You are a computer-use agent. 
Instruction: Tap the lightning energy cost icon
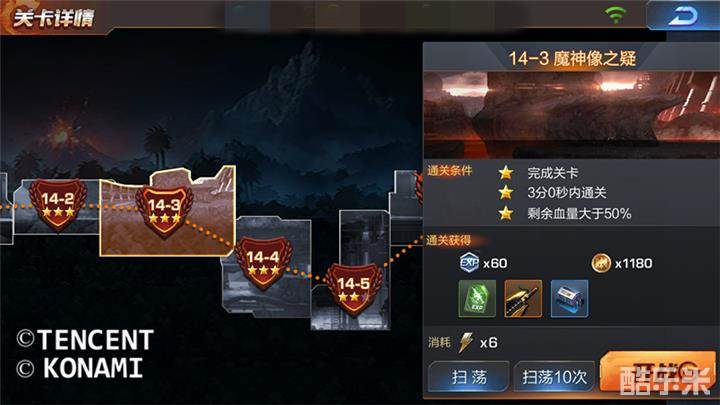coord(466,343)
